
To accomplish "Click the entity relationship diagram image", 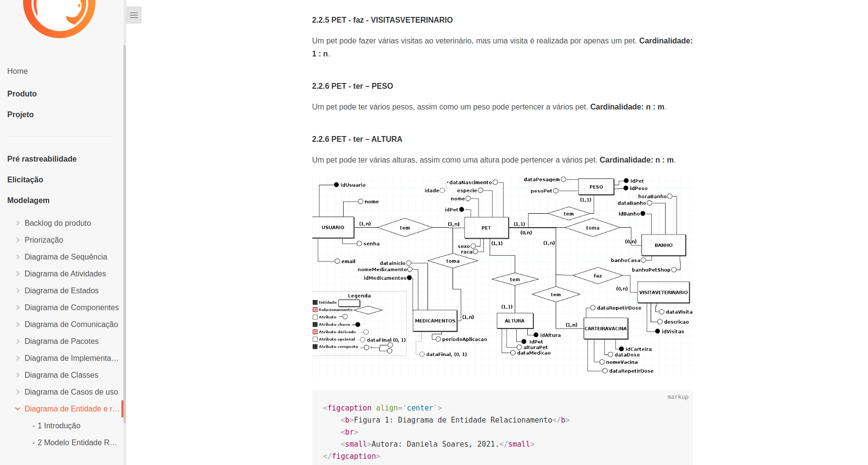I will [x=503, y=276].
